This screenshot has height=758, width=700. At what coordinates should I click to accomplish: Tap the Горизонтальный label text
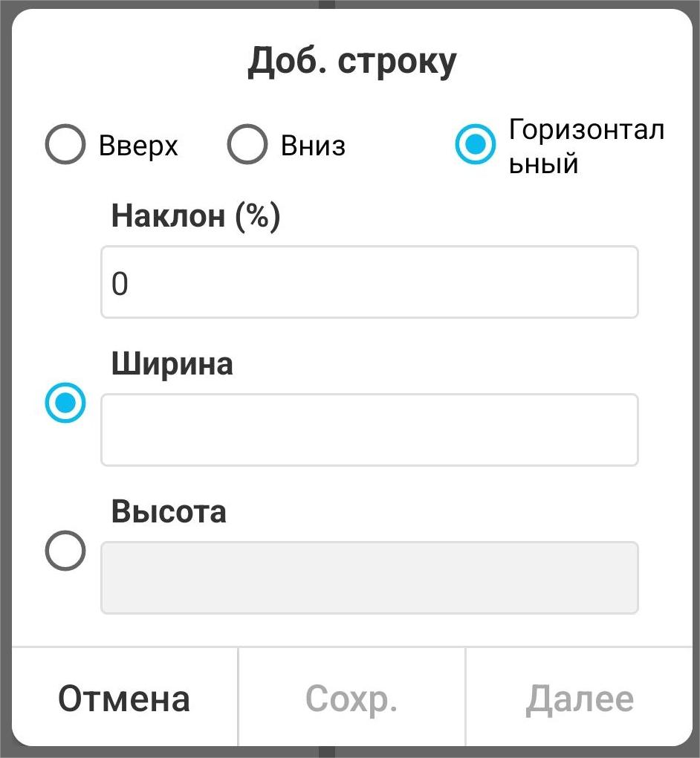[x=586, y=146]
